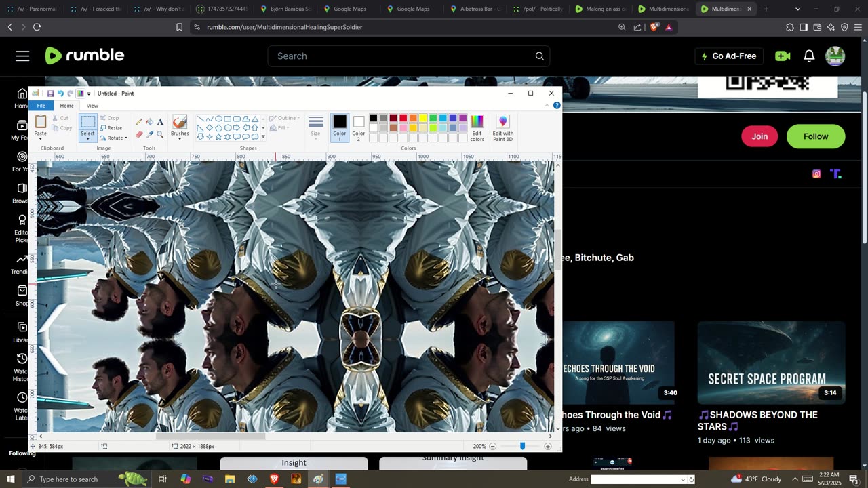The image size is (868, 488).
Task: Open the Windows Start menu
Action: [x=10, y=479]
